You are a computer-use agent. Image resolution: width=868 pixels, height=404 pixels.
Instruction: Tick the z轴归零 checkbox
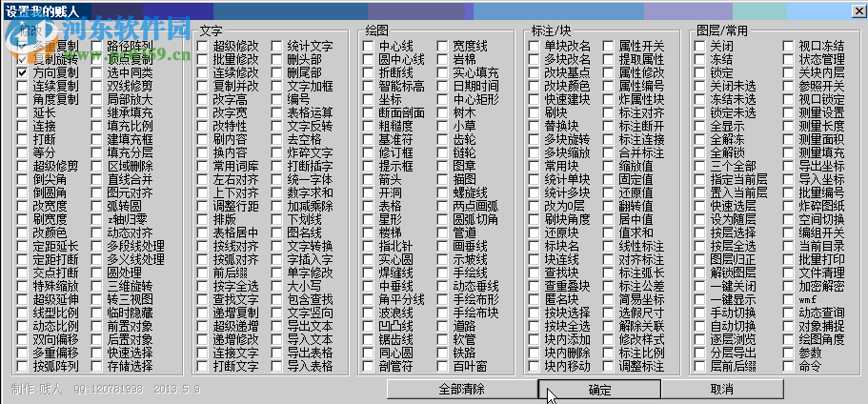pos(97,219)
